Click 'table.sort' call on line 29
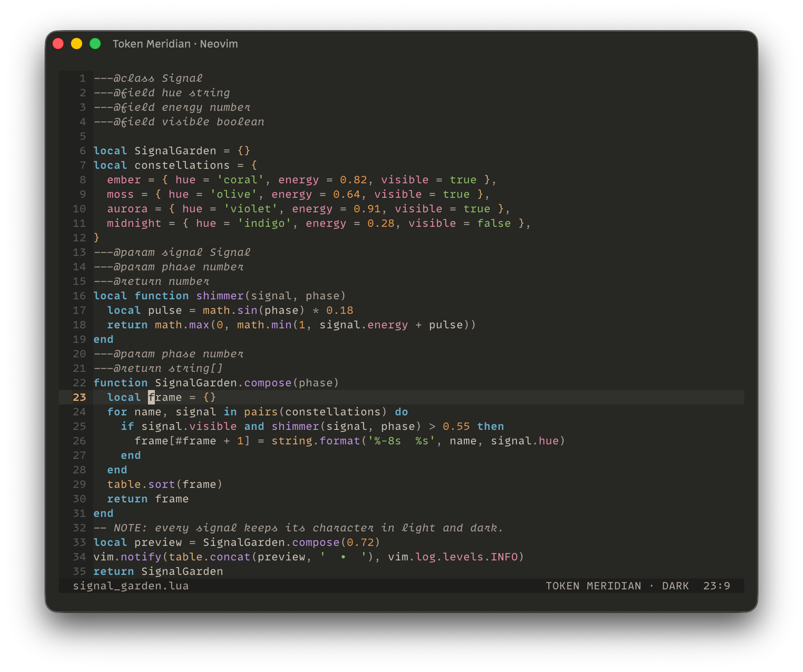The width and height of the screenshot is (803, 672). pyautogui.click(x=141, y=484)
